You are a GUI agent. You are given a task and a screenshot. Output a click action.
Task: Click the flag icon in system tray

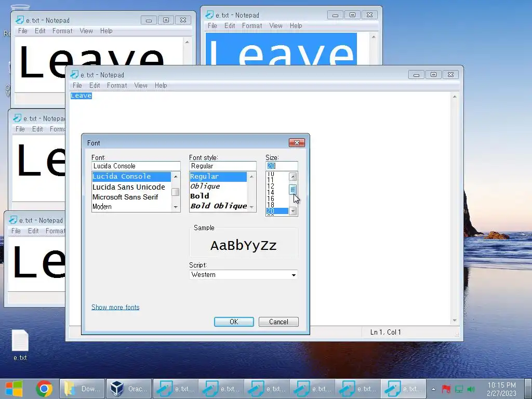tap(446, 389)
